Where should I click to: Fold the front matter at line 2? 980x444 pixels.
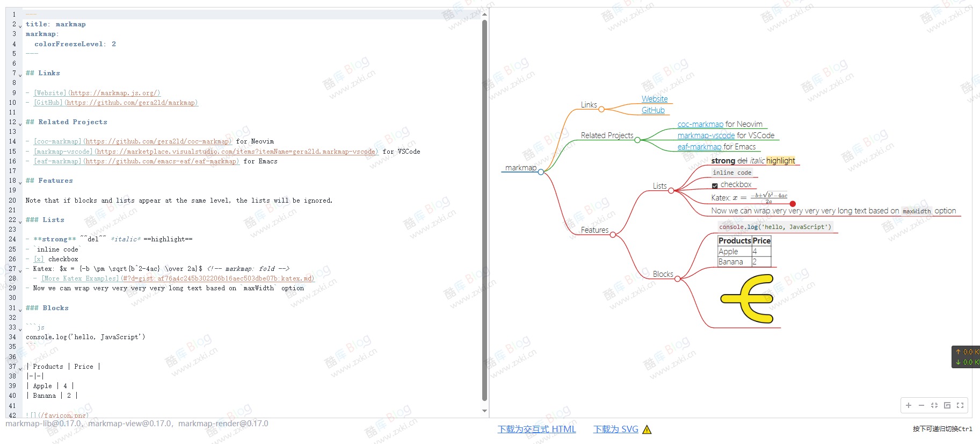click(x=20, y=26)
